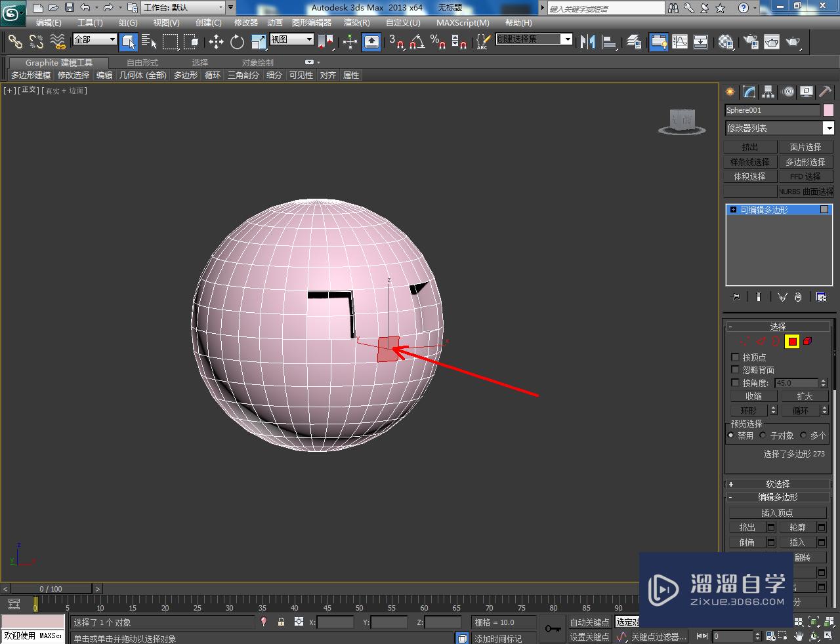This screenshot has width=840, height=644.
Task: Select the 禁用 preview radio button
Action: [x=731, y=435]
